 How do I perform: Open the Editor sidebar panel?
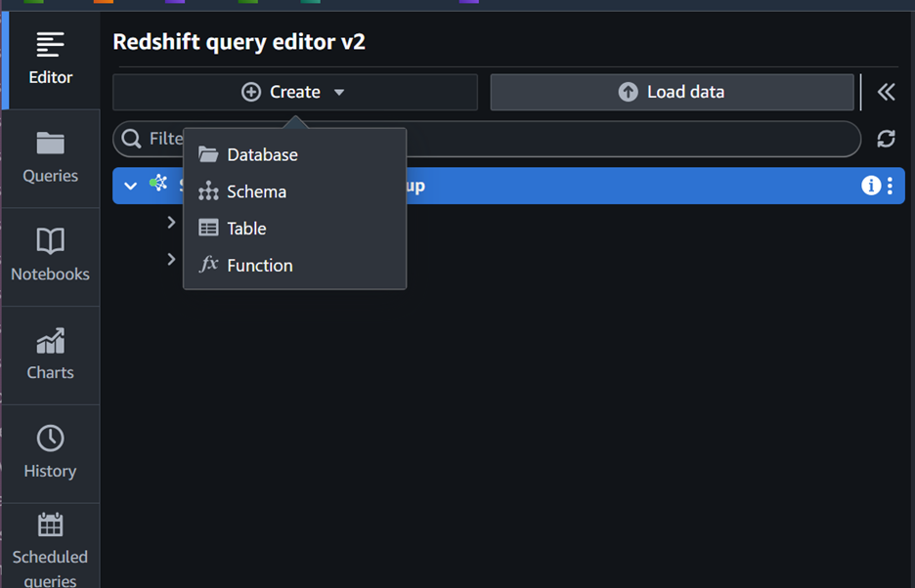tap(50, 57)
